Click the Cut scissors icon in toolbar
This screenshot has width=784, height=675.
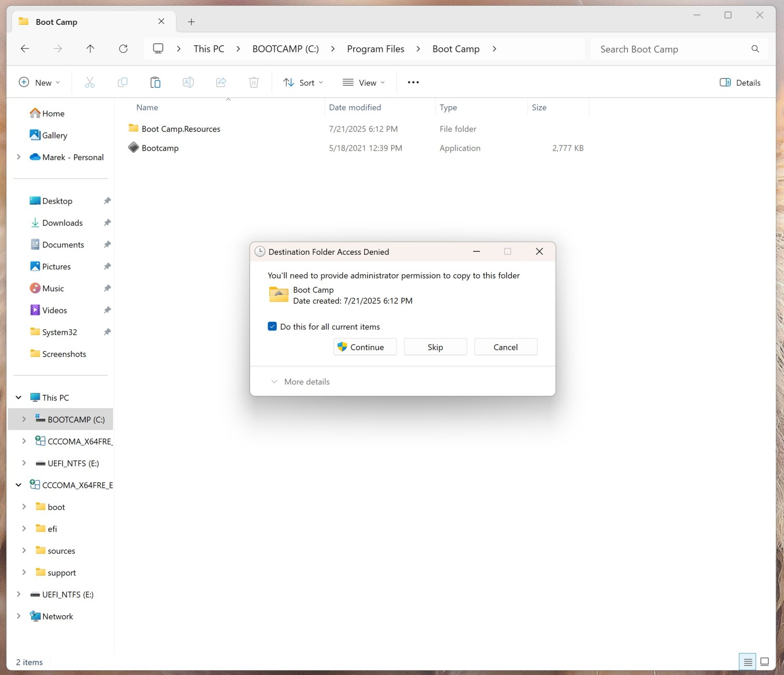90,82
